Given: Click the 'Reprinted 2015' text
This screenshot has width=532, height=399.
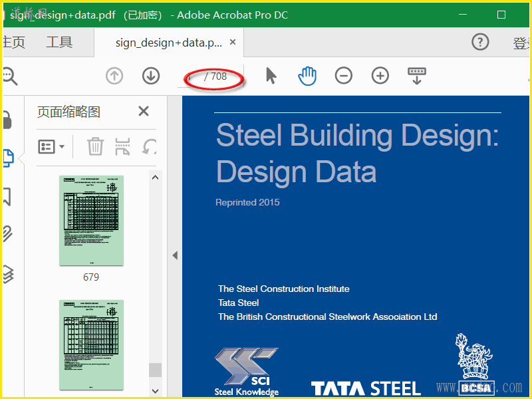Looking at the screenshot, I should pos(247,202).
